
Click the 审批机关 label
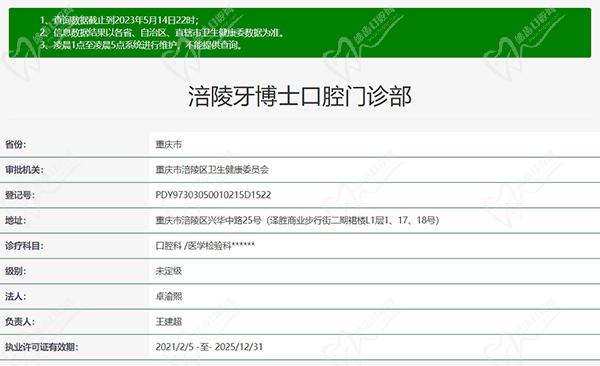[24, 170]
